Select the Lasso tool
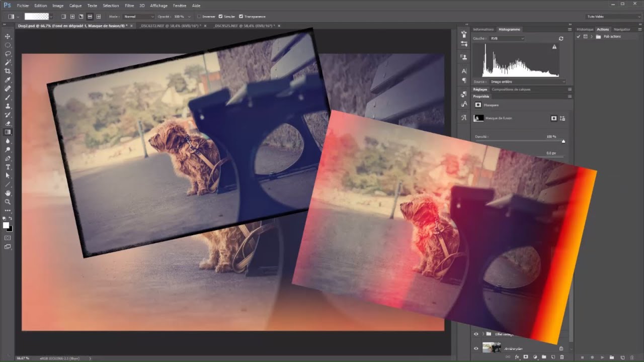This screenshot has width=644, height=362. click(x=8, y=54)
